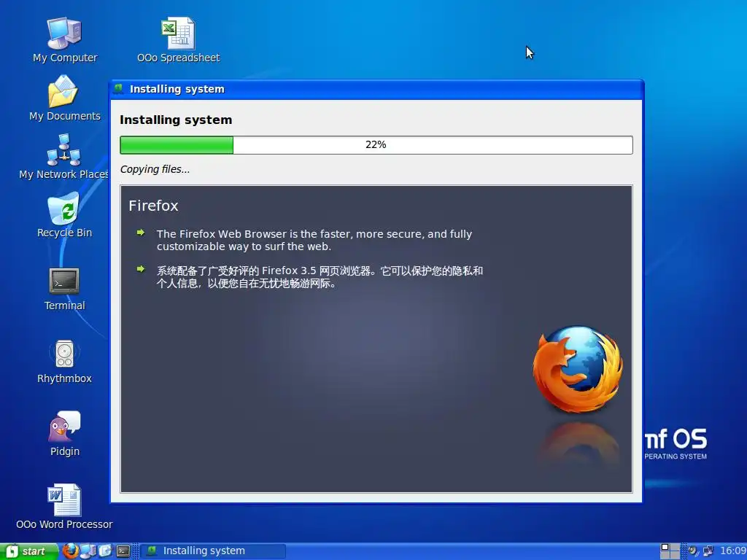Click the 22% installation progress bar
This screenshot has height=560, width=747.
[x=376, y=145]
